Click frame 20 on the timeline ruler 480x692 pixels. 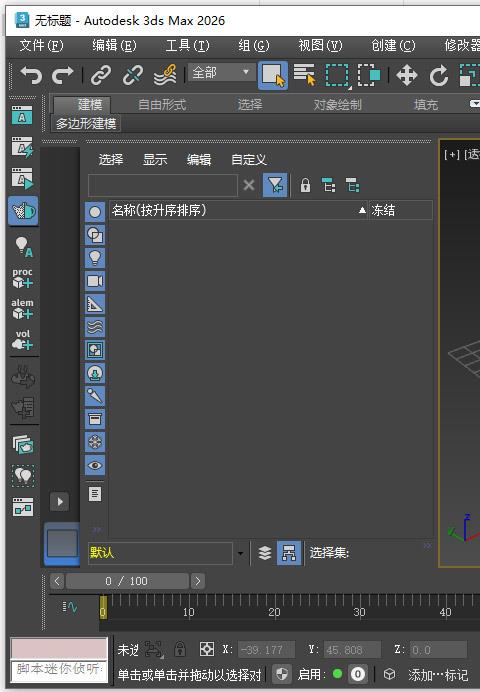pos(274,612)
